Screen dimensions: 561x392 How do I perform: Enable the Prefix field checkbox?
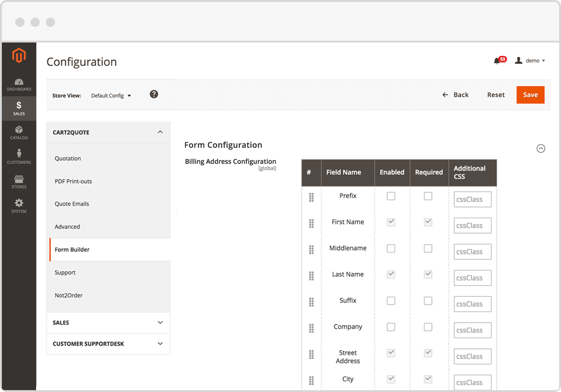click(391, 196)
